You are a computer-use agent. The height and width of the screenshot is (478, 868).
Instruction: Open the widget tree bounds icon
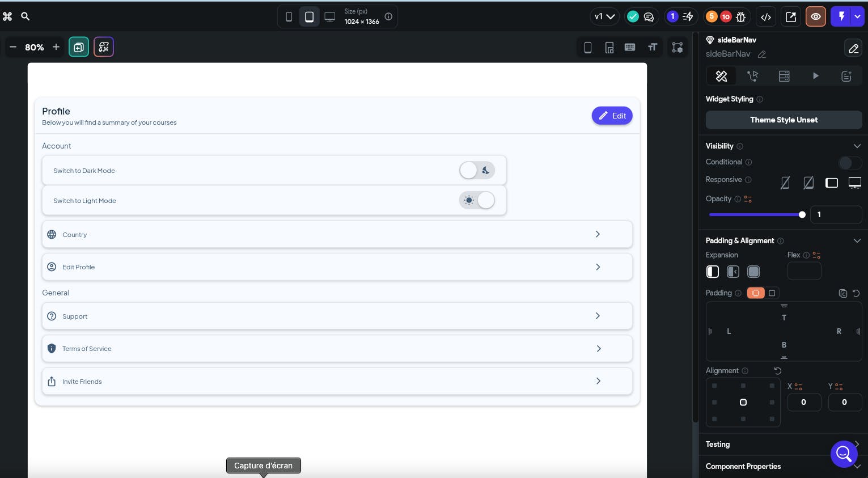[x=678, y=48]
